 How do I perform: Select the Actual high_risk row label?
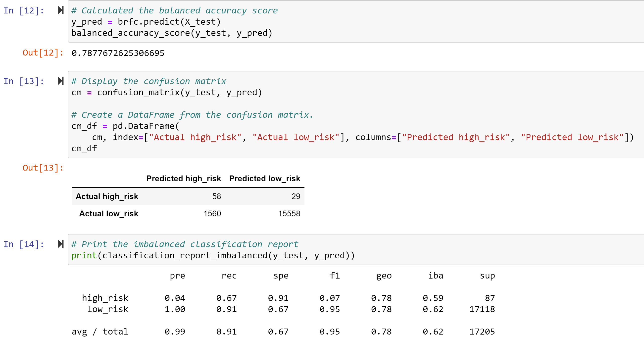coord(107,196)
